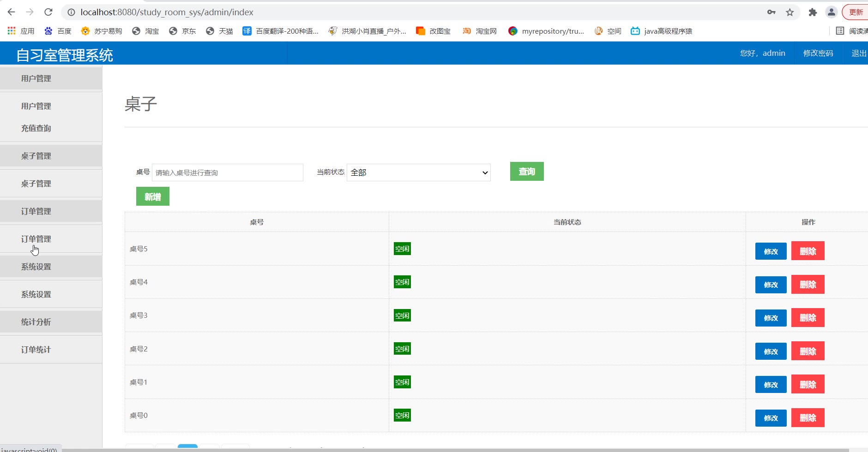Click the browser back arrow
868x452 pixels.
(x=12, y=12)
